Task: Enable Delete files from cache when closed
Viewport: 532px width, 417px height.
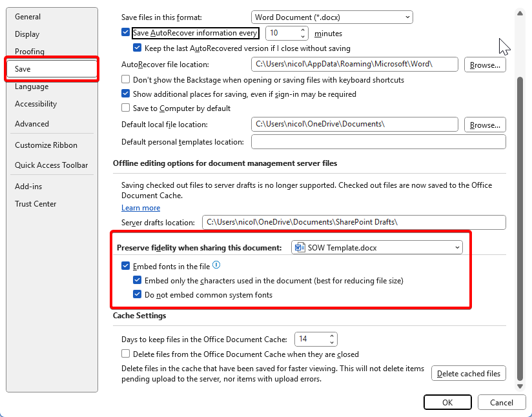Action: pos(125,354)
